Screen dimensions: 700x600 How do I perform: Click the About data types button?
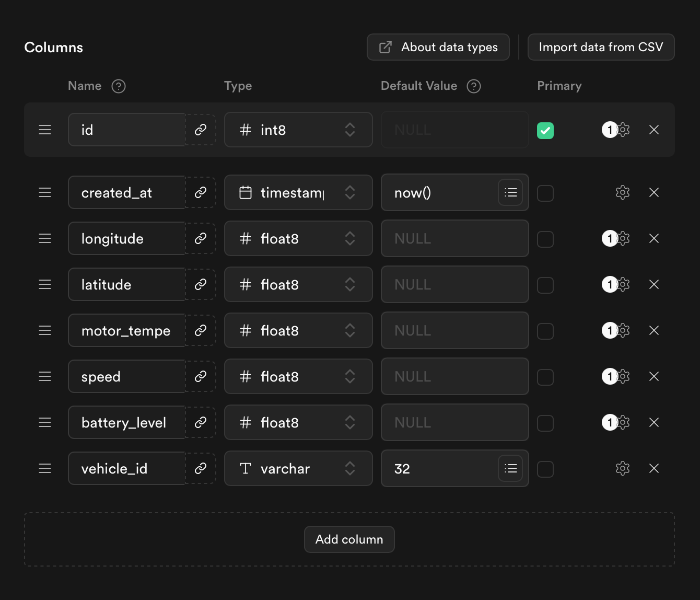[x=438, y=47]
